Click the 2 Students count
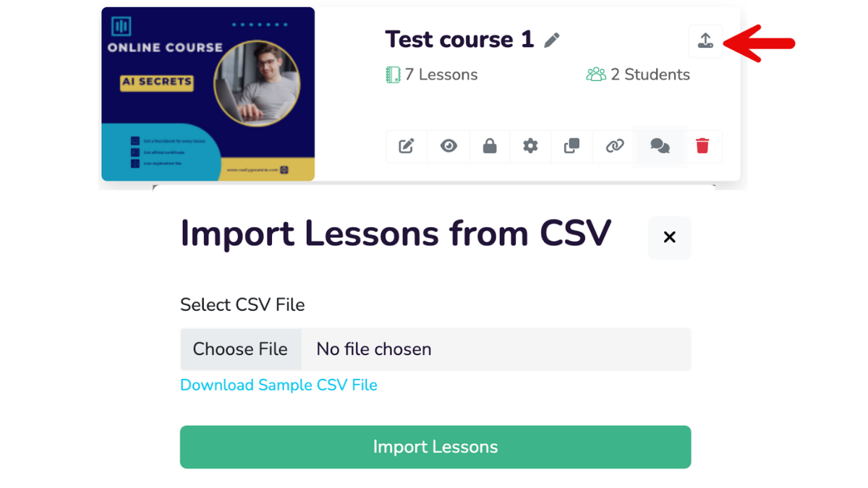The image size is (868, 488). click(x=638, y=74)
